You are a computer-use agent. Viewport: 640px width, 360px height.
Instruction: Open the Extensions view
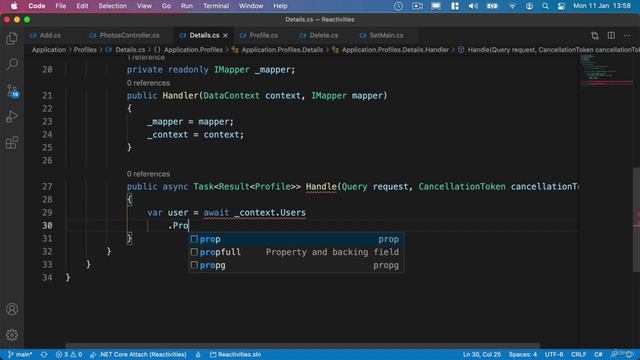pos(12,143)
